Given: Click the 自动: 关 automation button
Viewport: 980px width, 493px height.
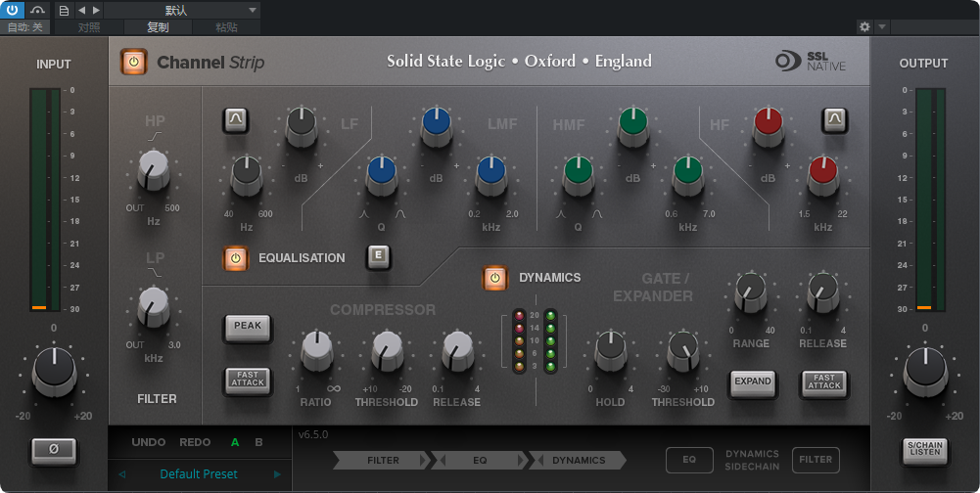Looking at the screenshot, I should coord(25,27).
